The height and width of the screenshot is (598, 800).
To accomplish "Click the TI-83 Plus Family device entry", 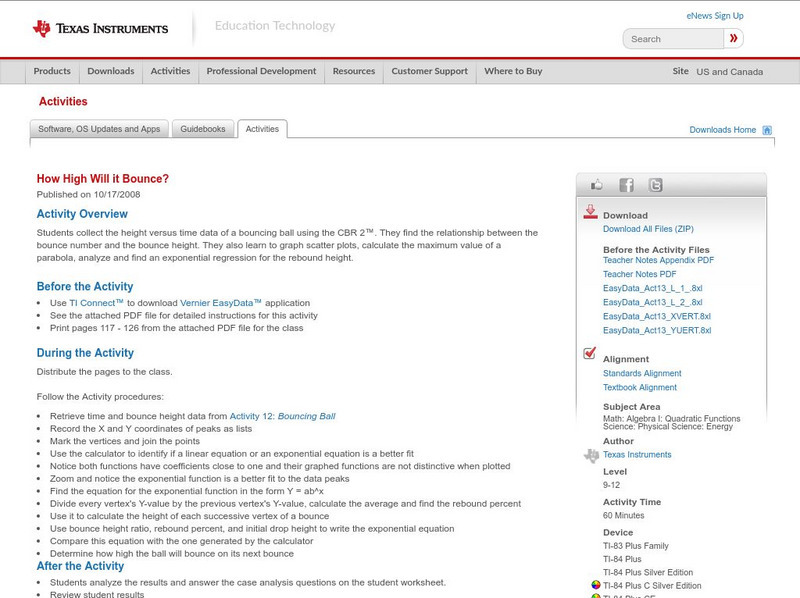I will (x=636, y=546).
